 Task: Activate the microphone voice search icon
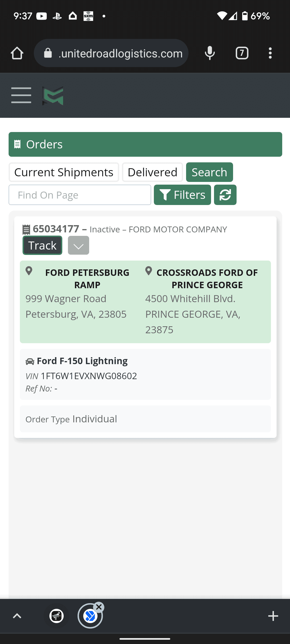click(x=210, y=53)
